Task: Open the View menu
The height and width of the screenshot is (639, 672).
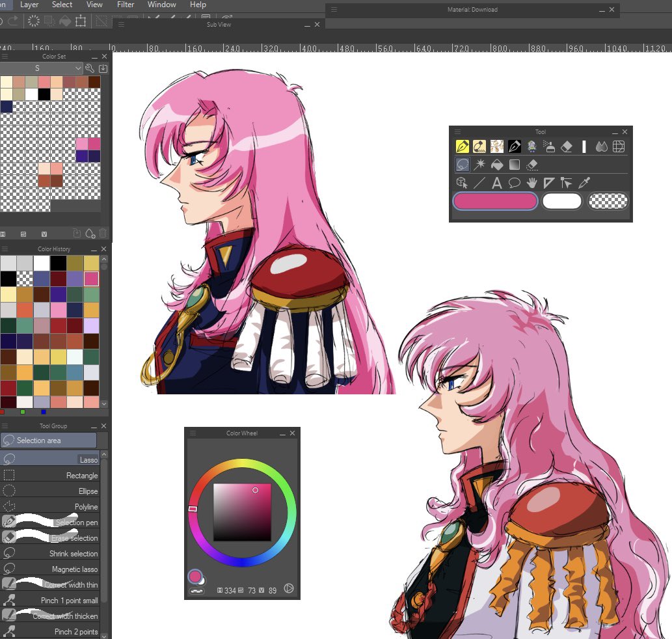Action: pos(94,5)
